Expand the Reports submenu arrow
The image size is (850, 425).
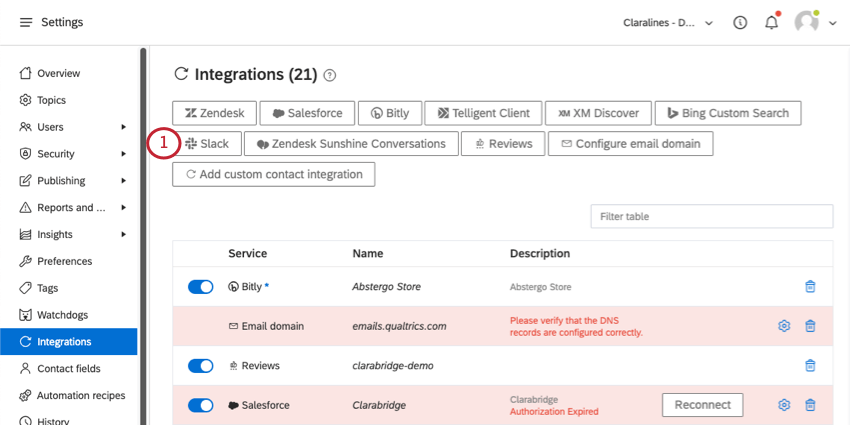tap(124, 208)
